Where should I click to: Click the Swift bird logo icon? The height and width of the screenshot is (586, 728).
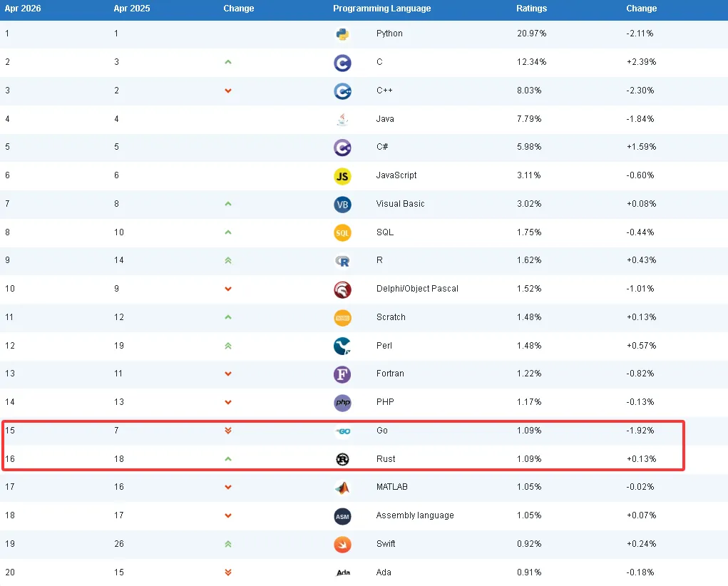click(342, 544)
